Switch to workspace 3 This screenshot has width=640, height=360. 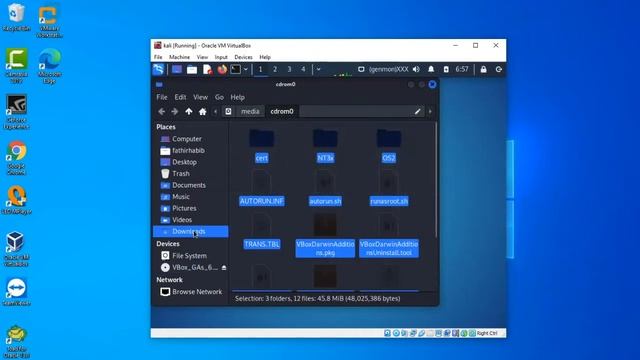pyautogui.click(x=289, y=69)
